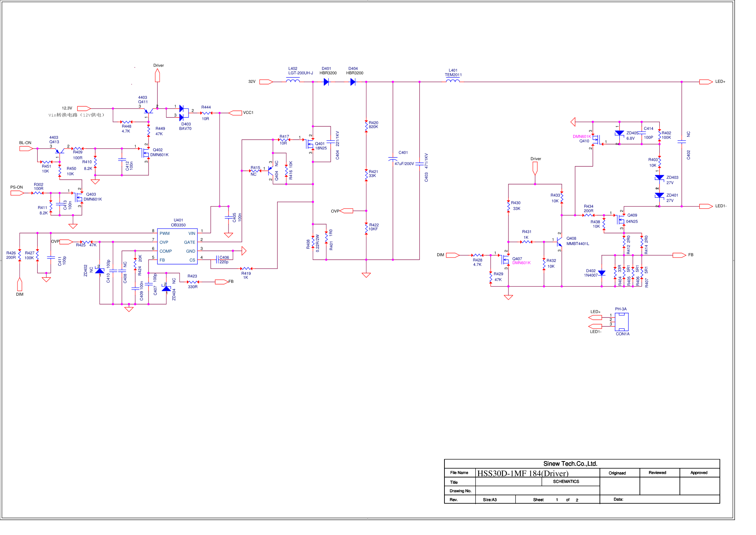756x535 pixels.
Task: Select the C401 47uF/200V capacitor symbol
Action: tap(393, 159)
